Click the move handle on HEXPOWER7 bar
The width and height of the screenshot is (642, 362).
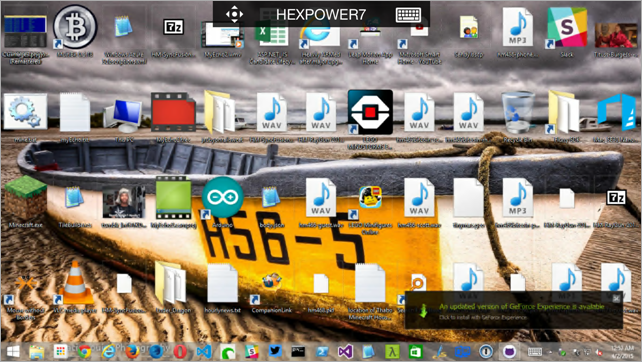tap(234, 14)
